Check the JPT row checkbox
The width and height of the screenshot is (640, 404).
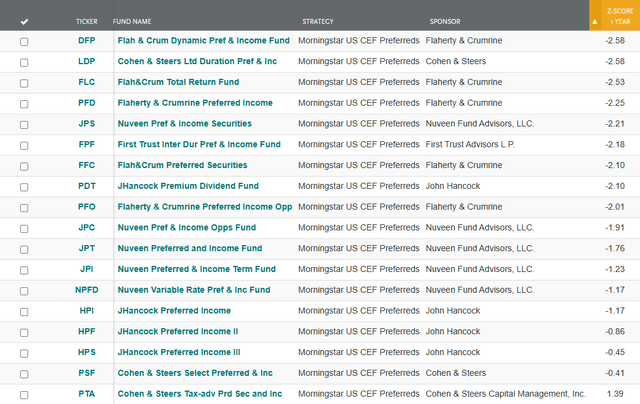pyautogui.click(x=24, y=249)
